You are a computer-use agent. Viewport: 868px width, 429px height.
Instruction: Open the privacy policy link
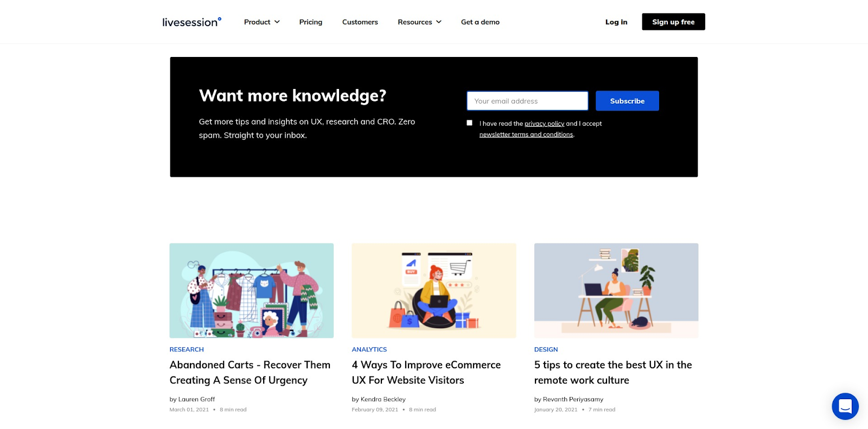[544, 124]
